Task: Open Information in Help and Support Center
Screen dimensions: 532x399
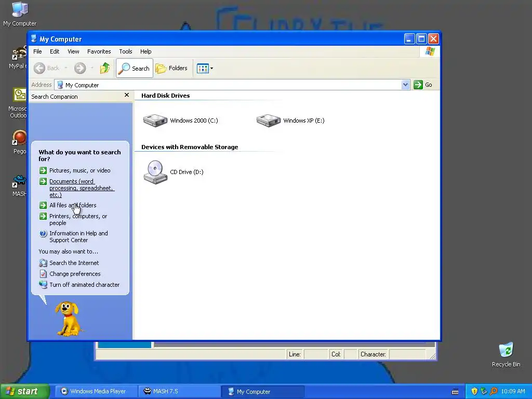Action: [79, 237]
